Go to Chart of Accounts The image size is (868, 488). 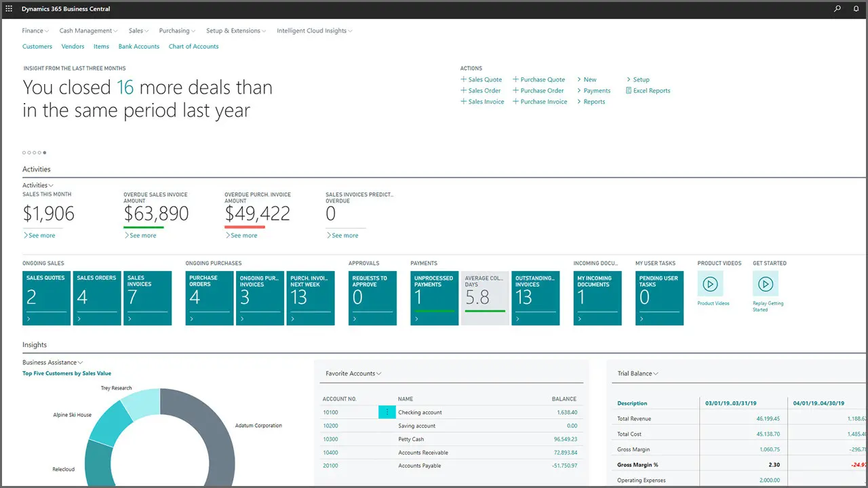[193, 47]
